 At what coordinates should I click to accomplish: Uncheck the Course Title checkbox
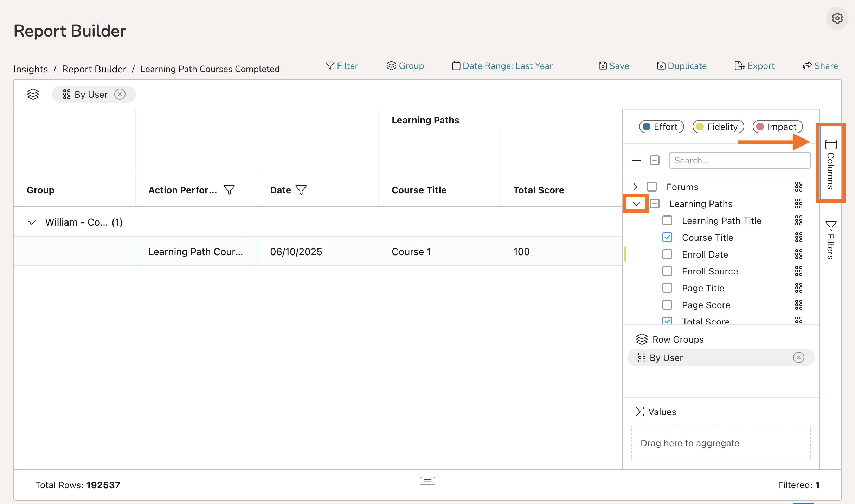tap(667, 237)
